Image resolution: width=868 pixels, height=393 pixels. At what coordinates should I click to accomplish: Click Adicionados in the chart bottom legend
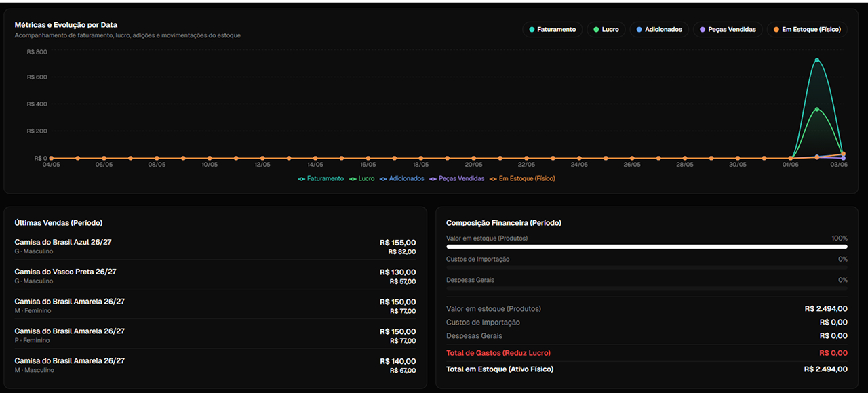(402, 179)
